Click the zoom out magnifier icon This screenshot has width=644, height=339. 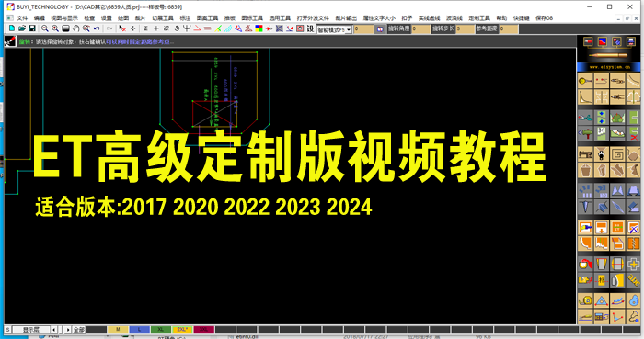point(45,28)
